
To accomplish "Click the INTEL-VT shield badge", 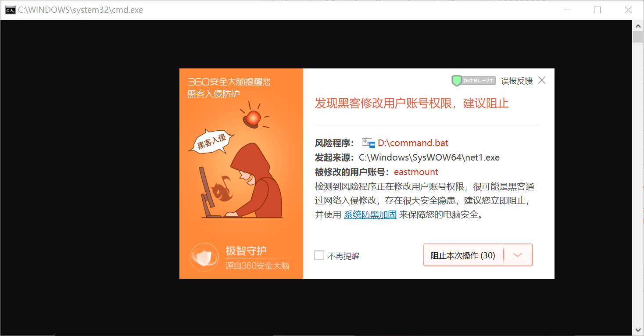I will coord(473,80).
